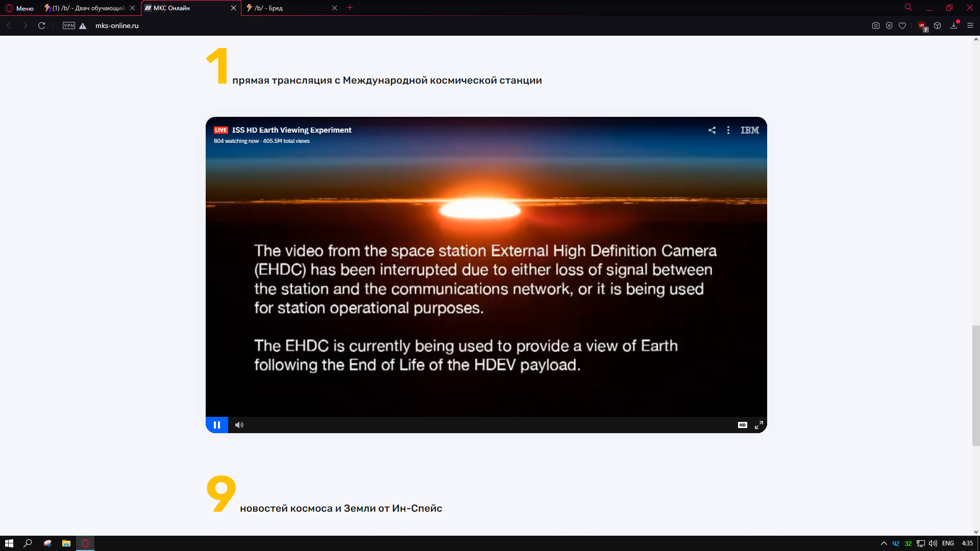
Task: Open the Opera taskbar icon
Action: coord(85,543)
